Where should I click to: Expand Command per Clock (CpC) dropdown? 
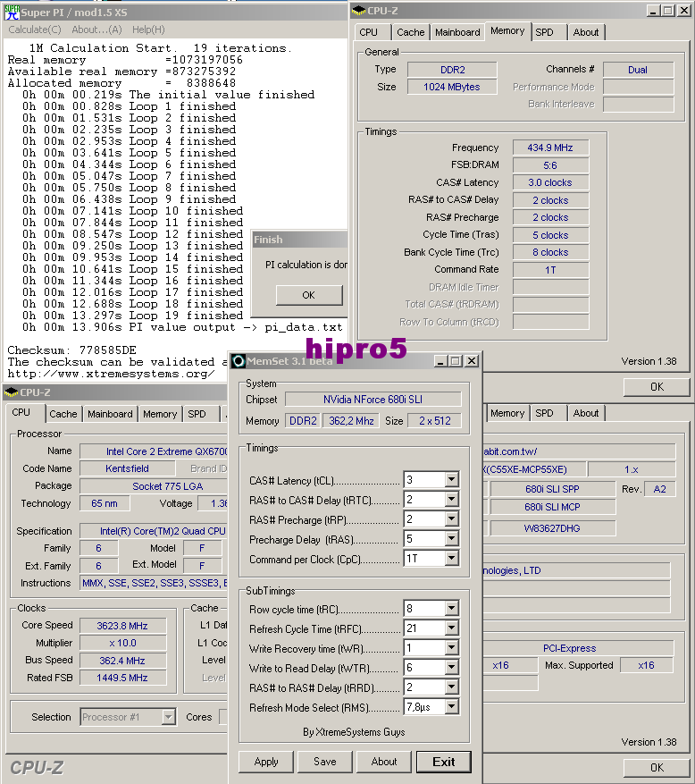tap(451, 558)
